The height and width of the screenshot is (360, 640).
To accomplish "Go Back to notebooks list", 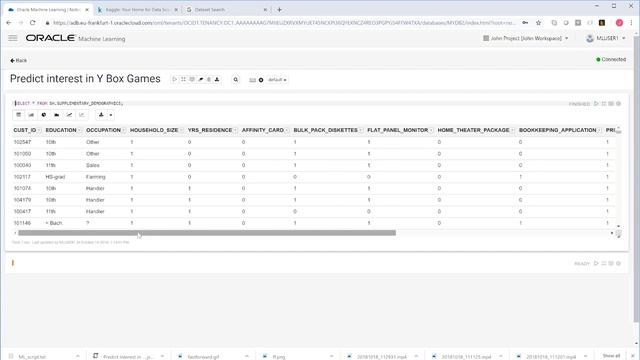I will 18,60.
